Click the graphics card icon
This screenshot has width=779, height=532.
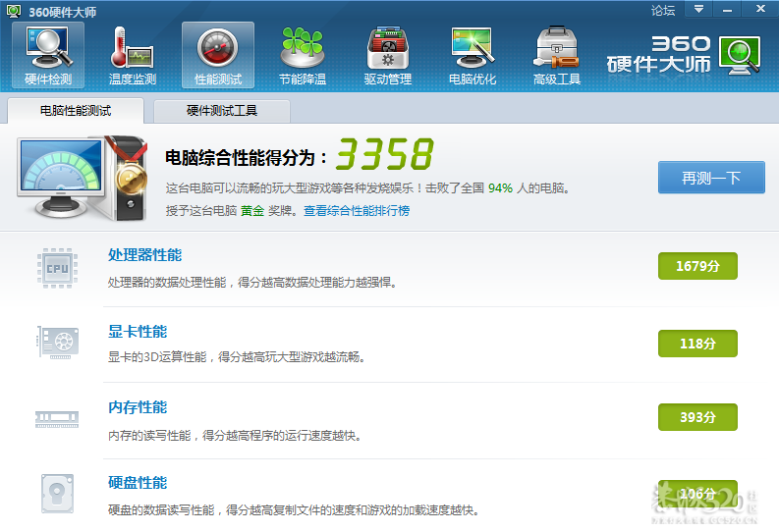click(58, 343)
